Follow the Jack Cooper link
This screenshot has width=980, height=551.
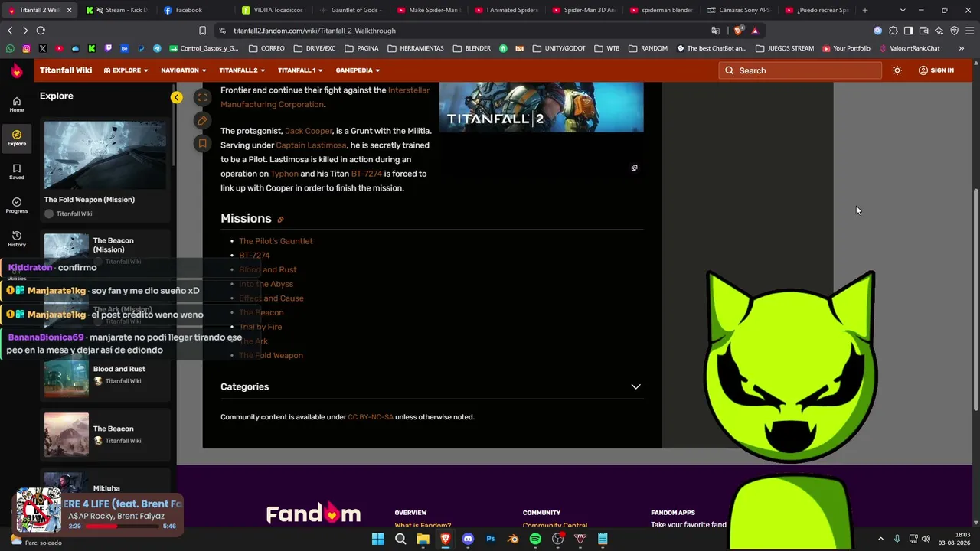[x=309, y=131]
